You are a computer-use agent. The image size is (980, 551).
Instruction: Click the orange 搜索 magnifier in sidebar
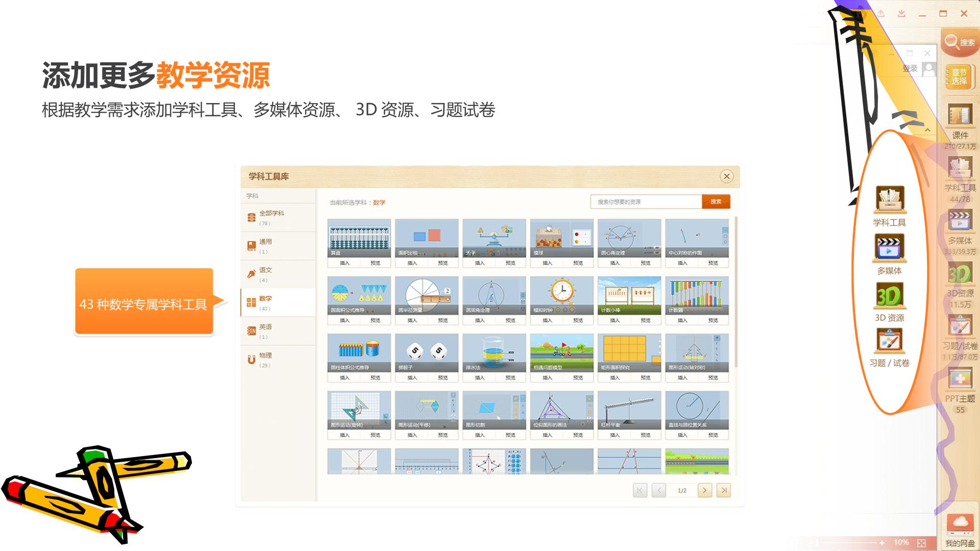click(959, 42)
